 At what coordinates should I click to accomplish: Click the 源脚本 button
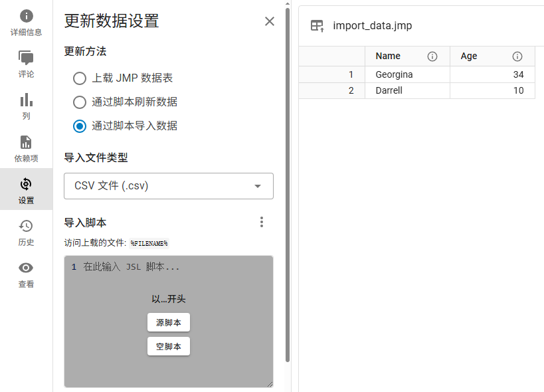(x=169, y=322)
